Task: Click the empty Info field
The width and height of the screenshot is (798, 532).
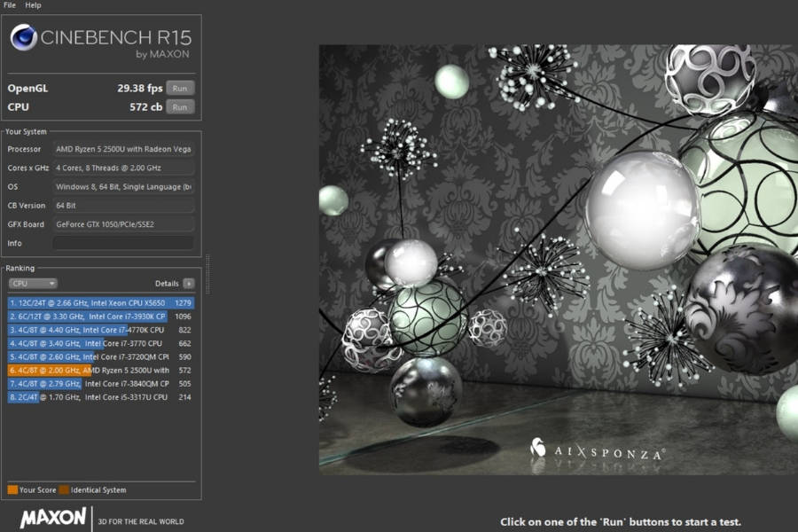Action: 122,242
